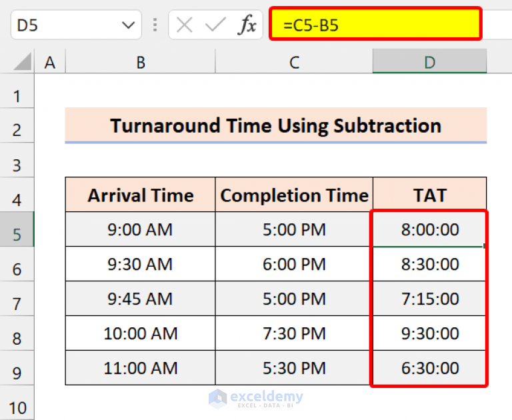Click the Cancel (X) formula button

(x=184, y=25)
